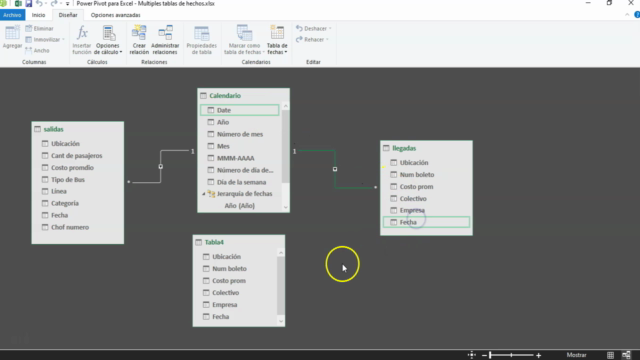Screen dimensions: 640x360
Task: Select Ubicación column in Tabla4
Action: tap(227, 257)
